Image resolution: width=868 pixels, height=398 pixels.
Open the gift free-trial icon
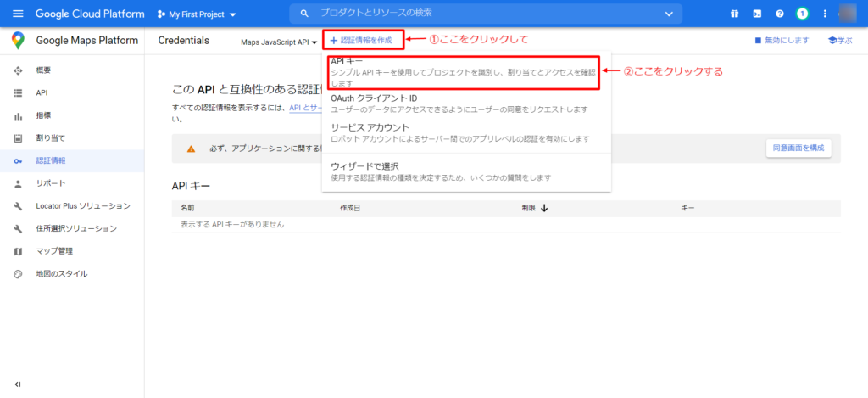click(x=734, y=14)
